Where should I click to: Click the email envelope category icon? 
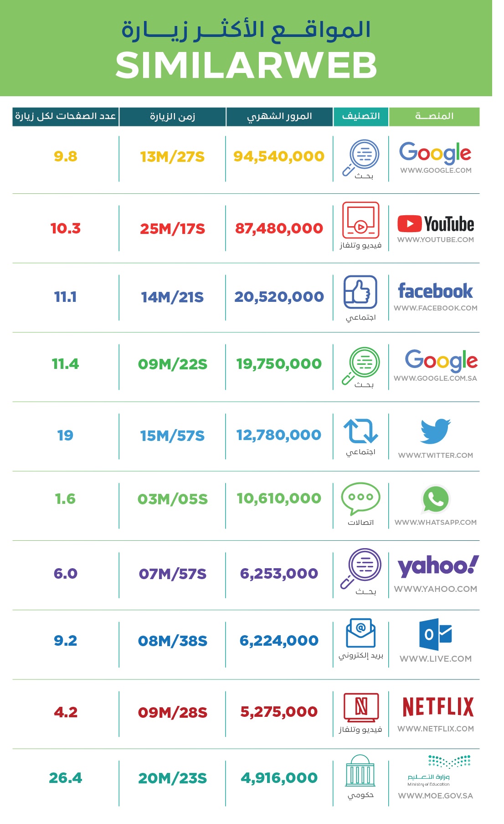[360, 633]
